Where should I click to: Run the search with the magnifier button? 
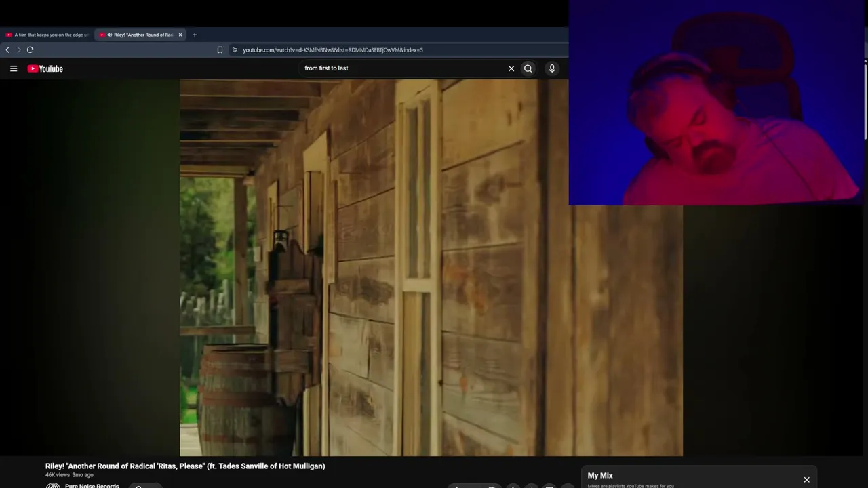pos(528,68)
